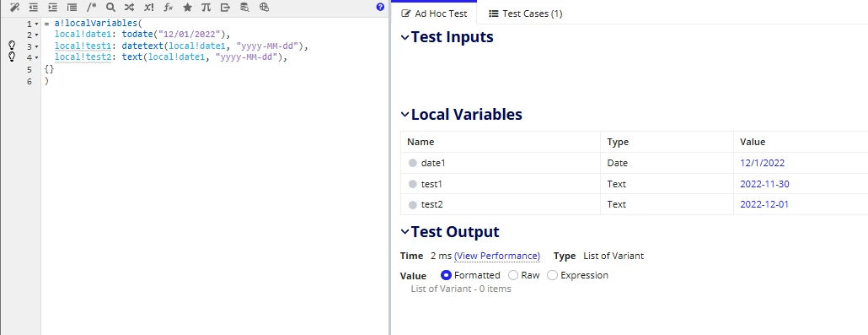
Task: Click the globe with table icon
Action: coord(264,8)
